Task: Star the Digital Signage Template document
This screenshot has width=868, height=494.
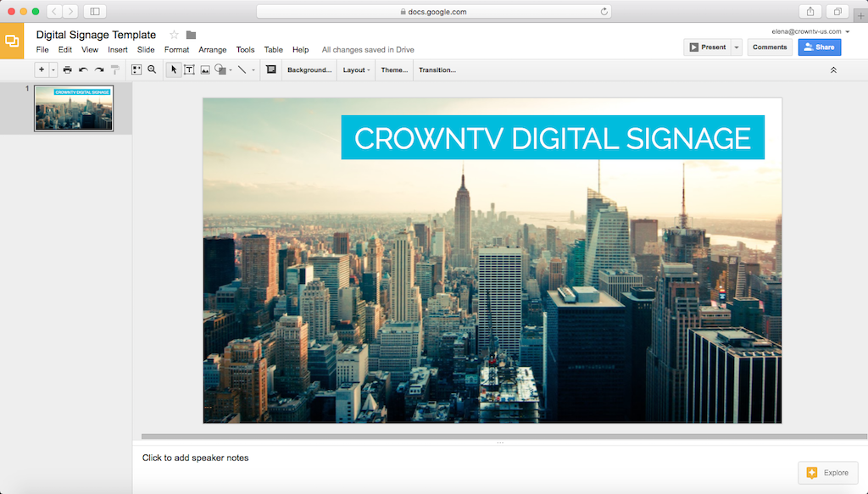Action: point(174,35)
